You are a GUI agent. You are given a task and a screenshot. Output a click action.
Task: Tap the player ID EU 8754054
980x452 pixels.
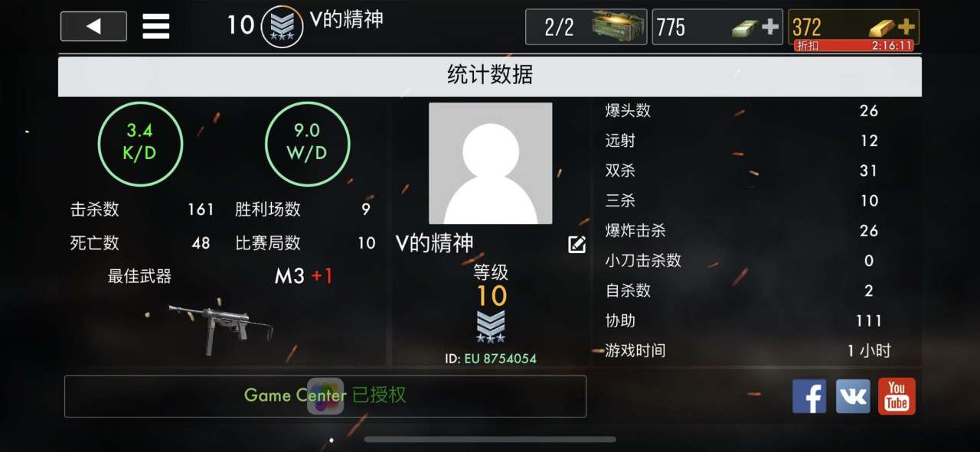click(x=491, y=358)
